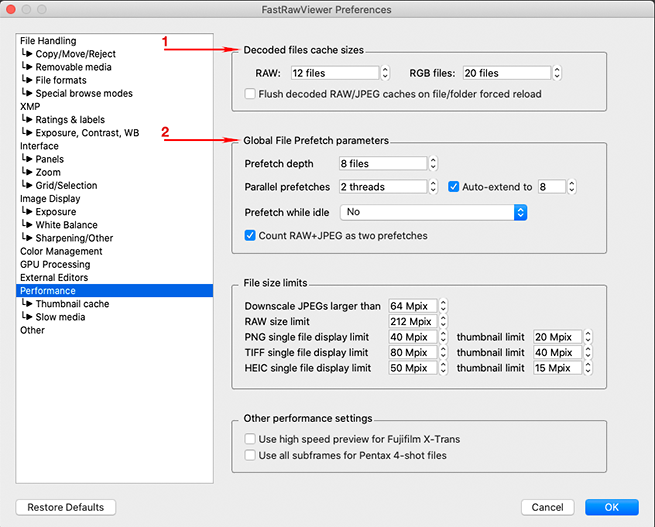Click stepper for Downscale JPEGs larger than
The image size is (655, 527).
click(x=443, y=306)
